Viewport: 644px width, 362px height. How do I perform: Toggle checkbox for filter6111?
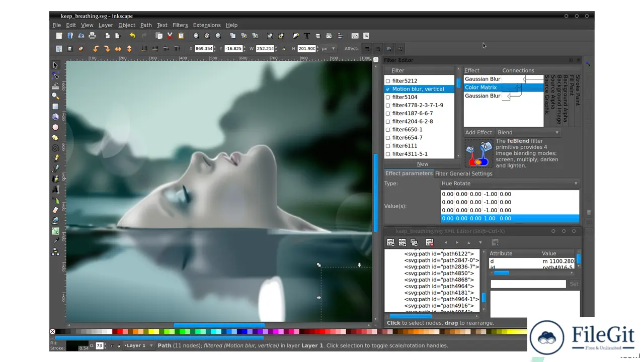click(x=388, y=146)
